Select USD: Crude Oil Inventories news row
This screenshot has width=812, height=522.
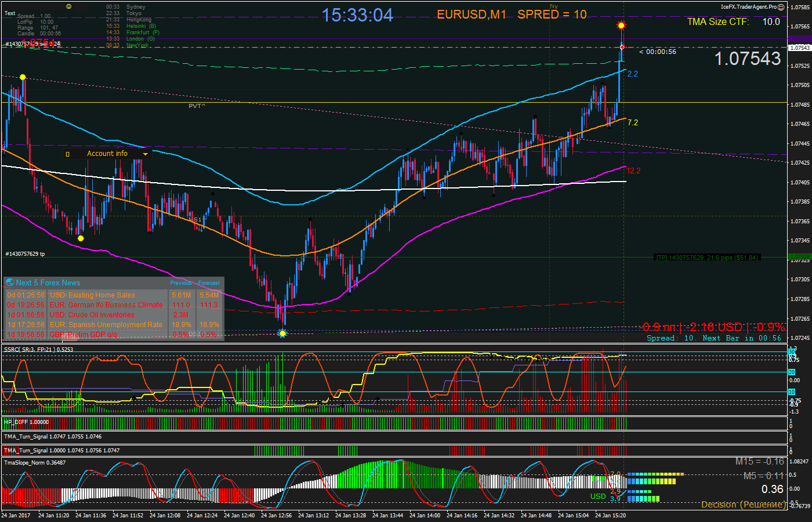[114, 315]
